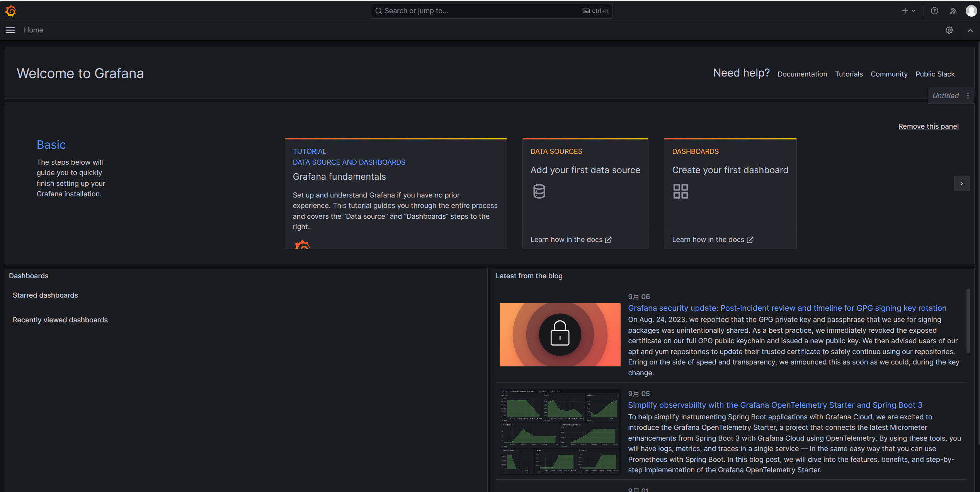
Task: Open dashboard settings gear icon
Action: coord(949,30)
